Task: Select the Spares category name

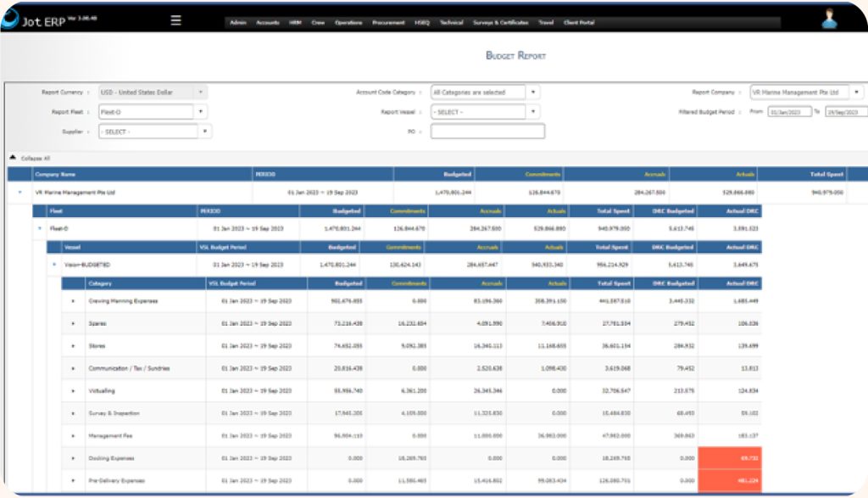Action: pyautogui.click(x=97, y=323)
